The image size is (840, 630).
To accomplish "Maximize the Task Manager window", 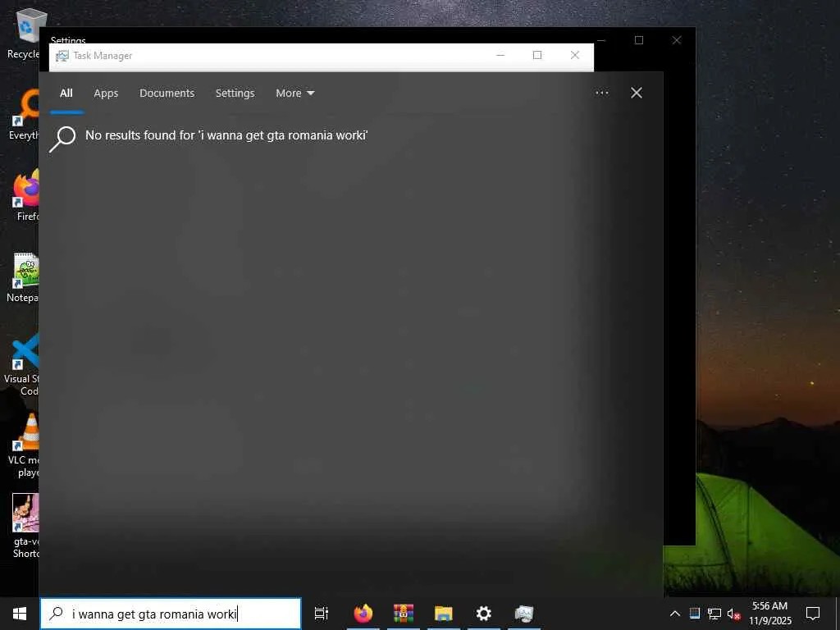I will [537, 55].
